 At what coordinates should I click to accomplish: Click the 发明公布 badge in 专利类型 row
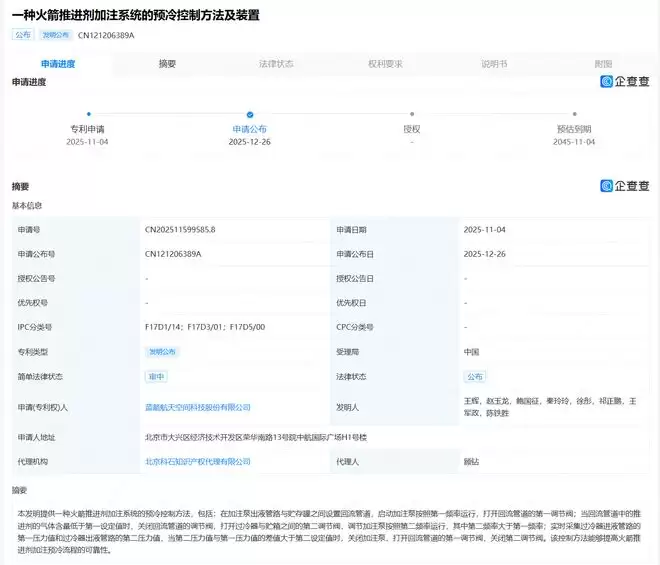tap(162, 352)
